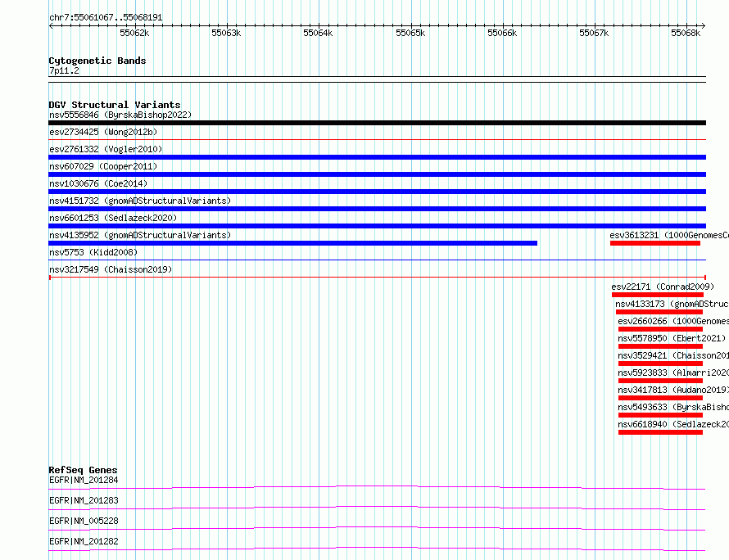Click the red nsv4133173 variant bar
This screenshot has width=729, height=560.
[659, 312]
